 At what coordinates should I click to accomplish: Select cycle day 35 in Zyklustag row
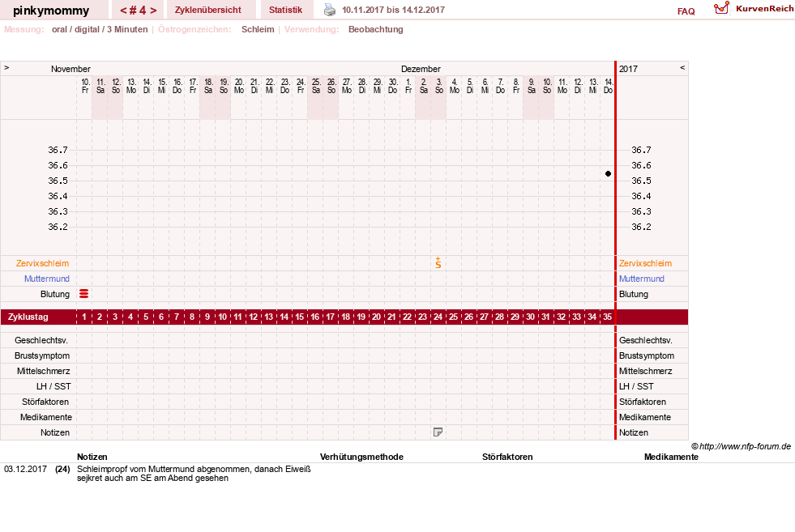point(608,317)
